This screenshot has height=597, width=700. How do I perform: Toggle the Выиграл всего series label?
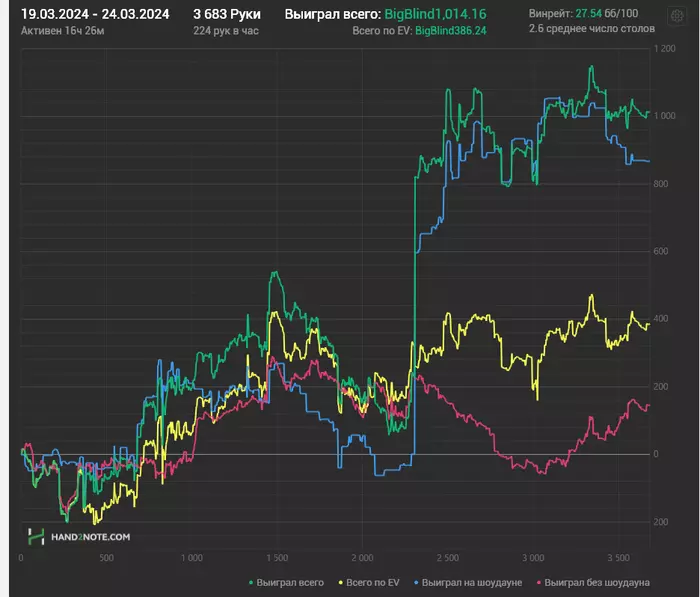290,583
